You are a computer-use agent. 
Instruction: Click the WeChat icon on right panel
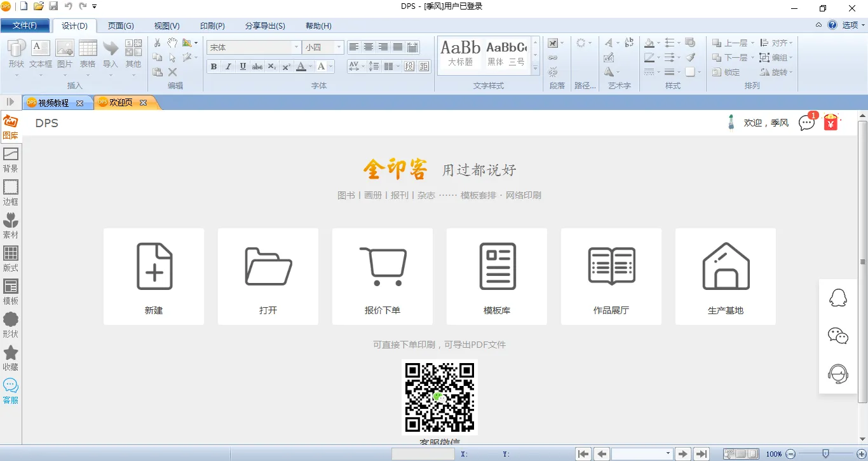point(838,336)
